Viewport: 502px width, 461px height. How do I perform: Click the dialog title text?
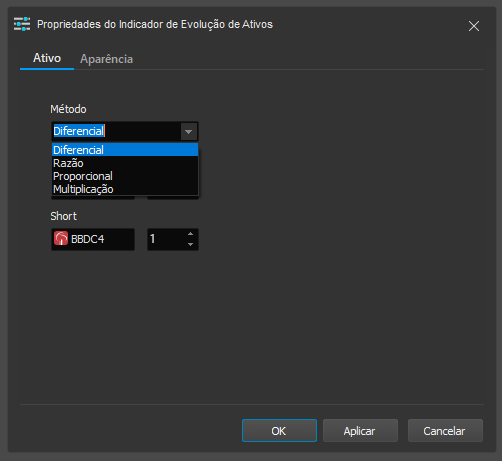[x=155, y=25]
